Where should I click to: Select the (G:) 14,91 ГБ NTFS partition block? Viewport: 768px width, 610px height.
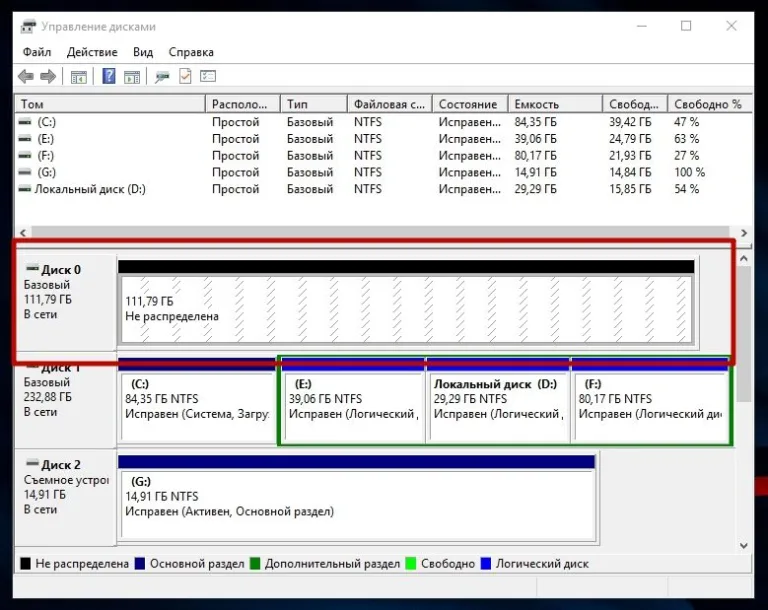[358, 505]
